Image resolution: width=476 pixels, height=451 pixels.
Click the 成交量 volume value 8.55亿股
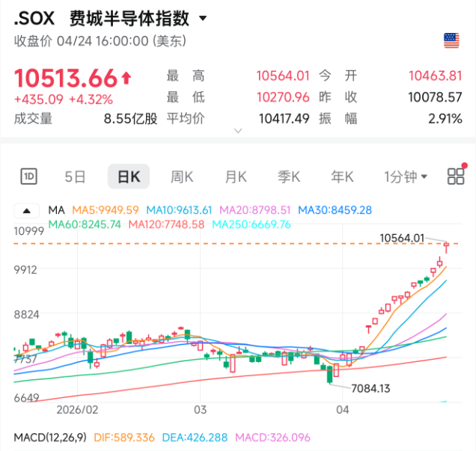coord(130,118)
